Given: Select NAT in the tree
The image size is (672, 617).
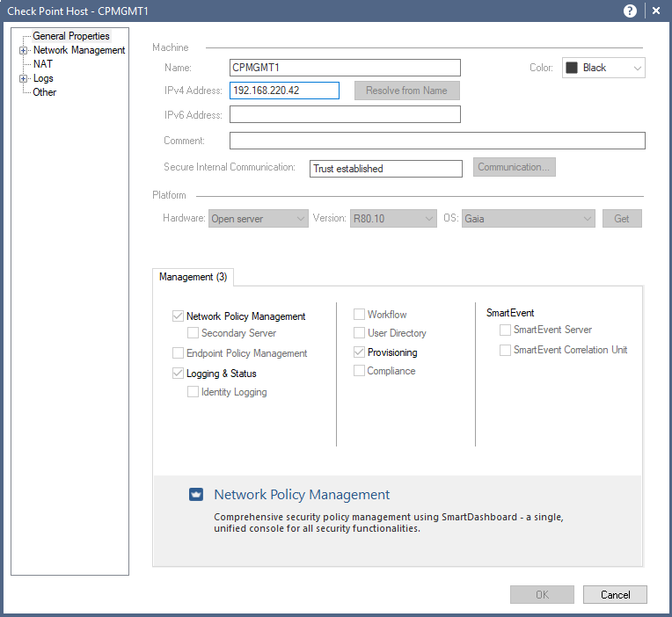Looking at the screenshot, I should coord(43,64).
